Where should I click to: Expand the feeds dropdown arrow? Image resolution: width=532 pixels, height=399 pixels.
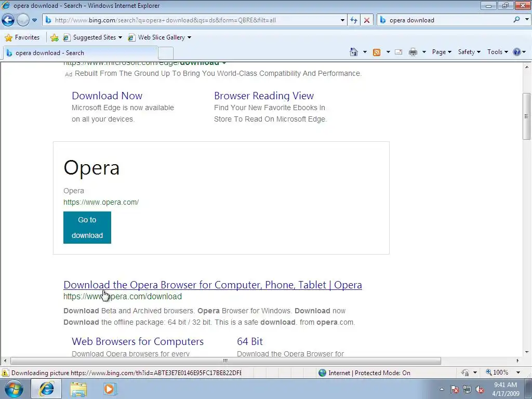[x=388, y=52]
